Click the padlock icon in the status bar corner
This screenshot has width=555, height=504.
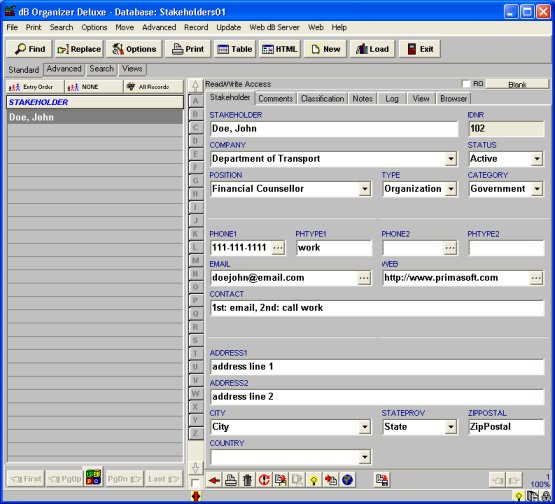545,497
